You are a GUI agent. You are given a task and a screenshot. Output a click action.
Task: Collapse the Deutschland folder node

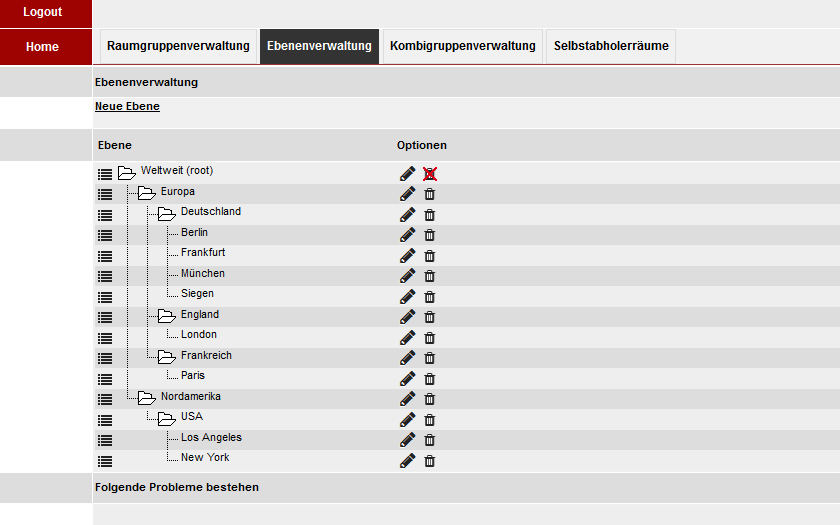[167, 214]
